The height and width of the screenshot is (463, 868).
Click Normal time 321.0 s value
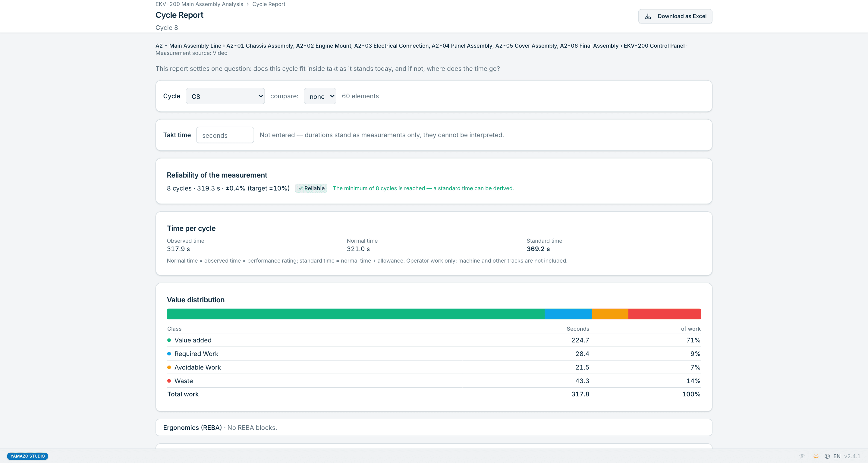pos(358,249)
